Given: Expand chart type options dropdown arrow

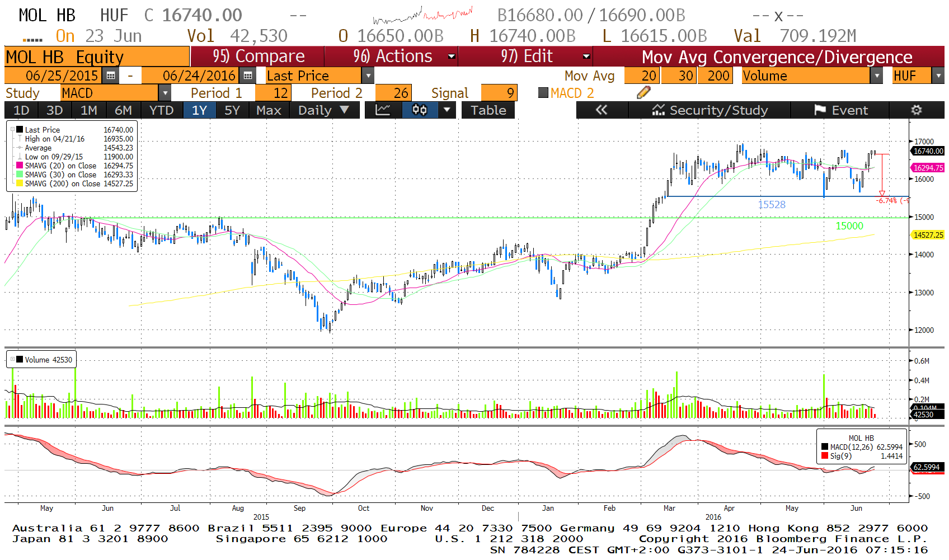Looking at the screenshot, I should [446, 110].
